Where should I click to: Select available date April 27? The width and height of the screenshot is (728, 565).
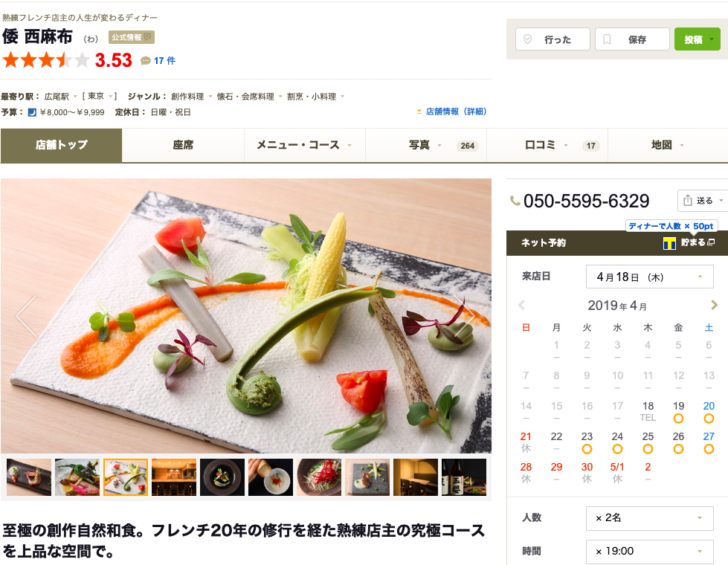709,443
